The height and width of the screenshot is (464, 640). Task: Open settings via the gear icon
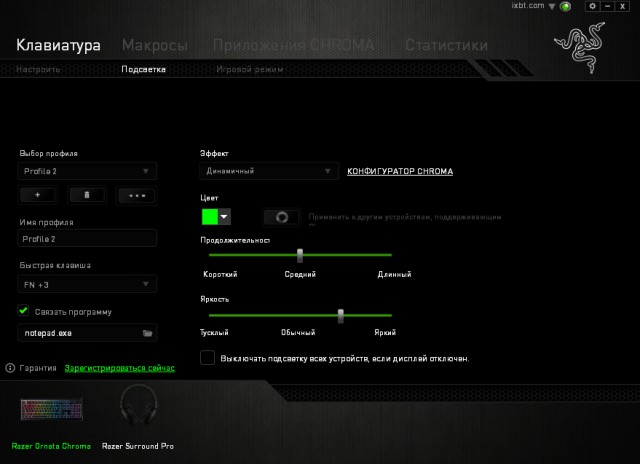592,6
